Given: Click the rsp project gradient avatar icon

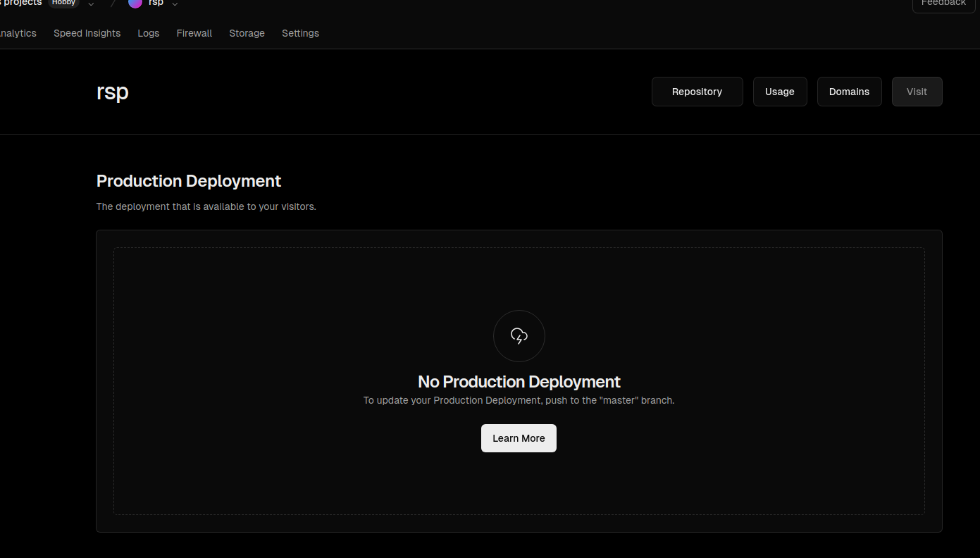Looking at the screenshot, I should tap(135, 3).
